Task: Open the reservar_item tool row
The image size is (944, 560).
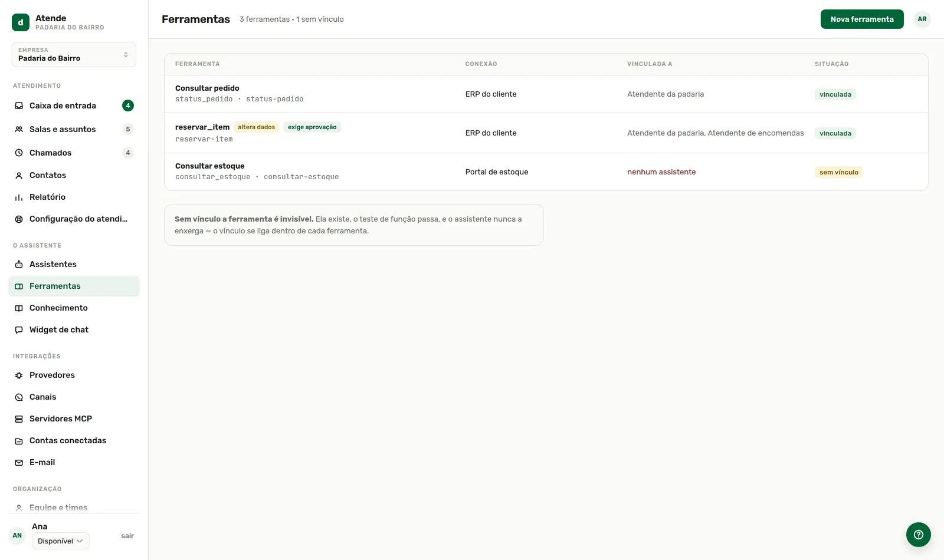Action: pyautogui.click(x=546, y=133)
